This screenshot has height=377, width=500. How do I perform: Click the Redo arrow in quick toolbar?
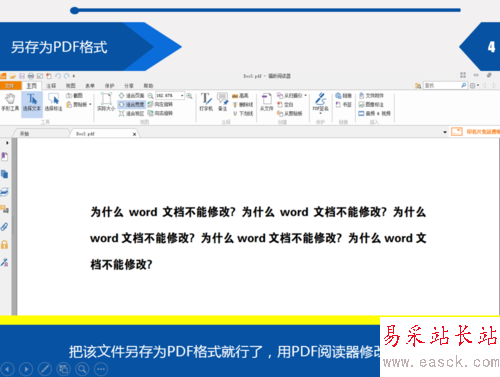pyautogui.click(x=67, y=76)
